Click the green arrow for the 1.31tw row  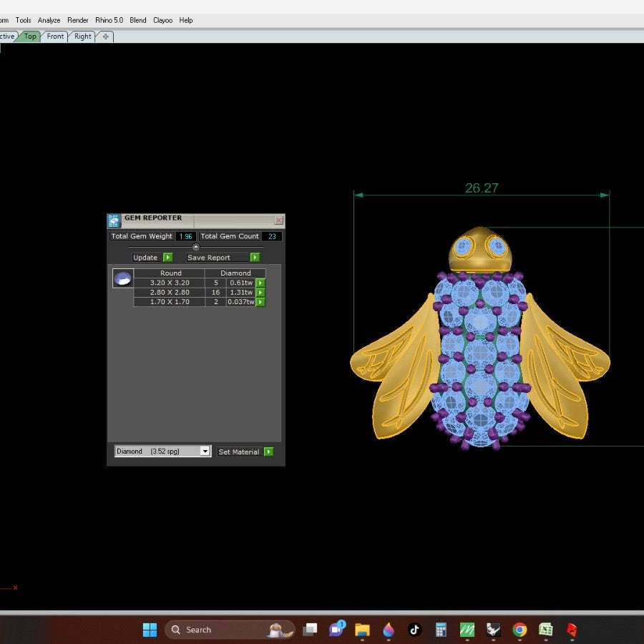tap(260, 293)
